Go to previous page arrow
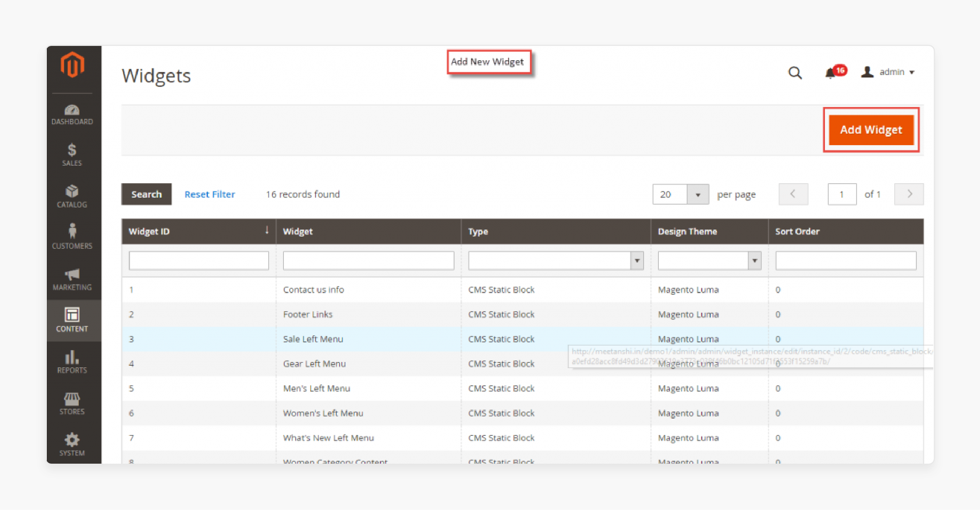980x510 pixels. (793, 194)
